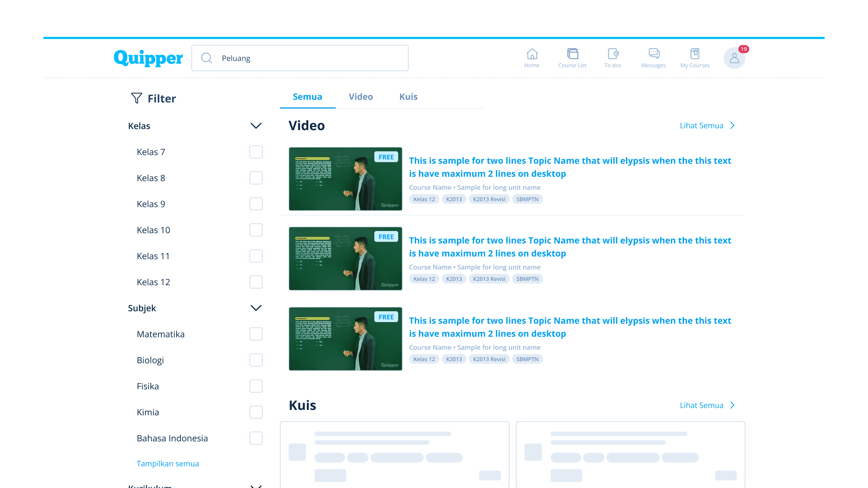Check the Kelas 7 checkbox
Screen dimensions: 868x488
pyautogui.click(x=256, y=152)
